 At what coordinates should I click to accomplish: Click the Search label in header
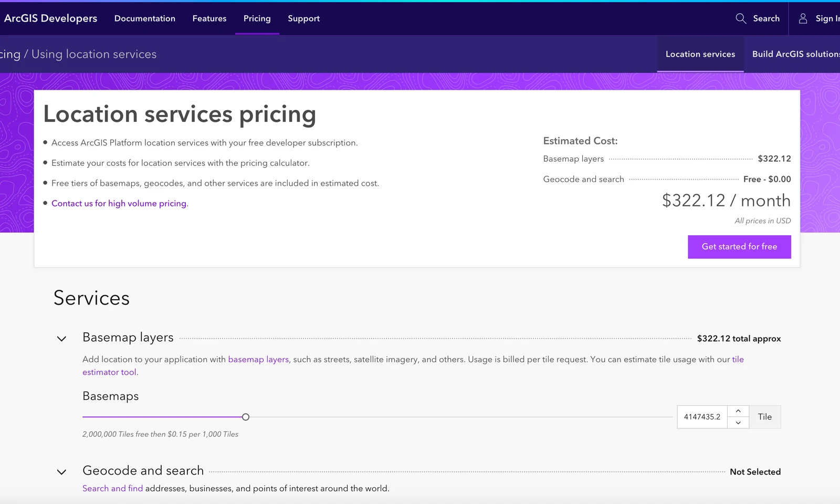pyautogui.click(x=766, y=18)
